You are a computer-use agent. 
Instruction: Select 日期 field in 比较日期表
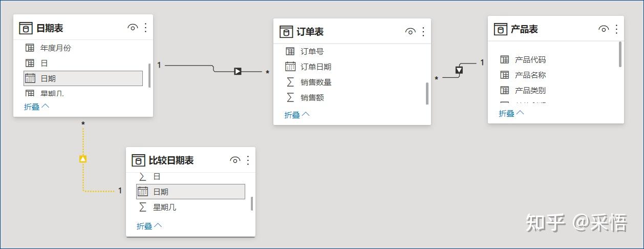point(190,192)
